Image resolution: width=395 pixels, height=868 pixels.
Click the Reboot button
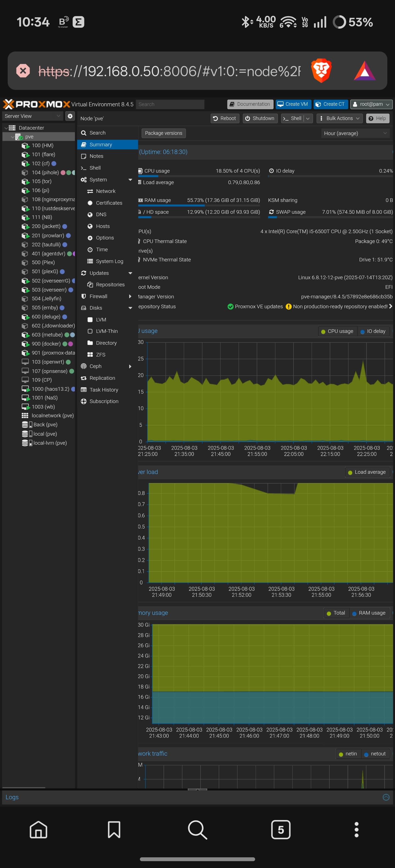[x=225, y=118]
